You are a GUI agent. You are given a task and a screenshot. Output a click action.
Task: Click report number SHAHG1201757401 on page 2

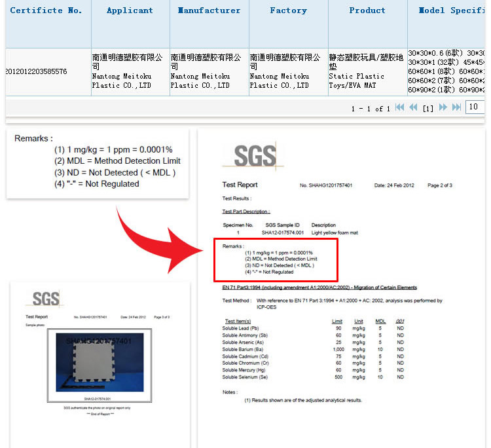[326, 185]
